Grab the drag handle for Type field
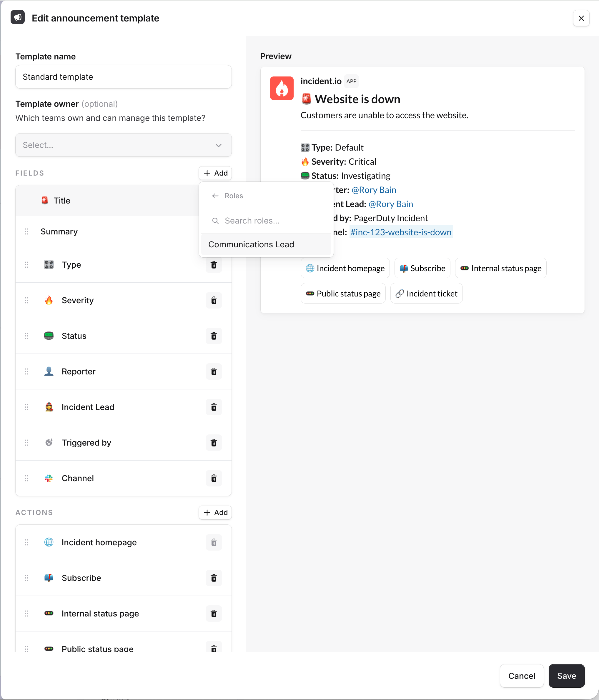 click(x=26, y=265)
